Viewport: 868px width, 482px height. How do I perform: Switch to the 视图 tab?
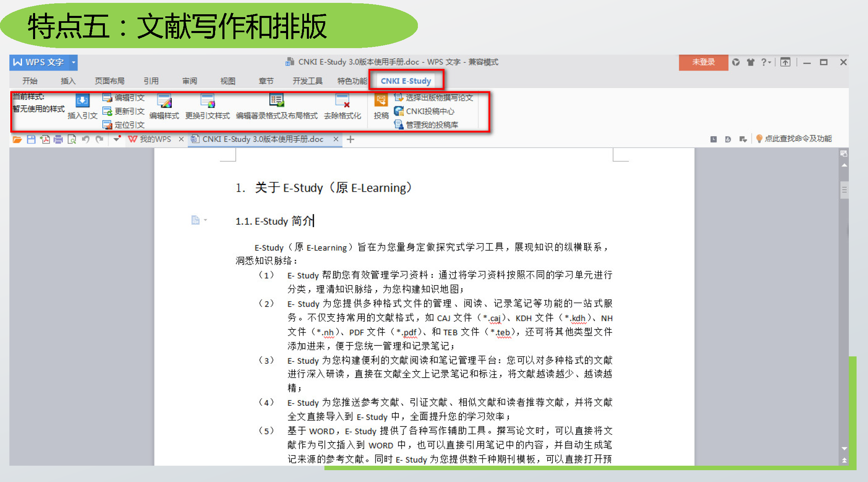pos(228,81)
